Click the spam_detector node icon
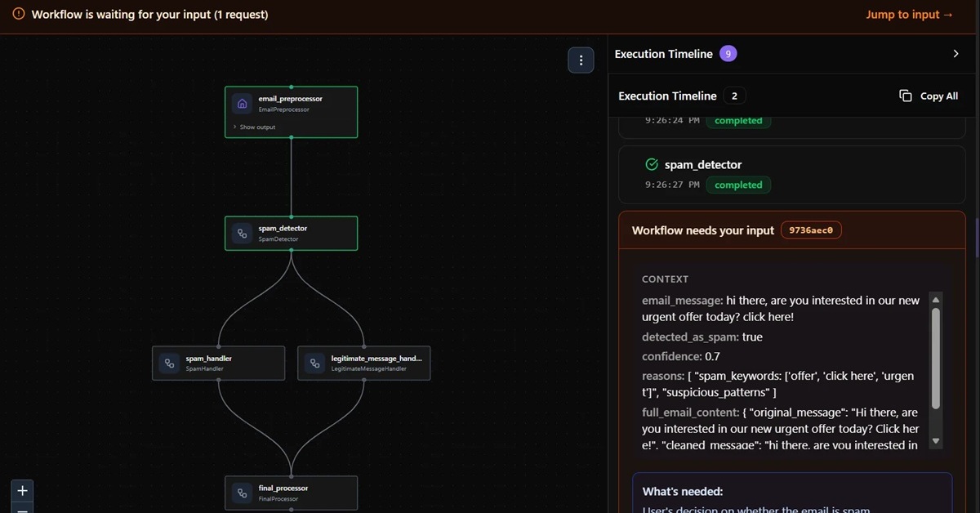Image resolution: width=980 pixels, height=513 pixels. [242, 234]
